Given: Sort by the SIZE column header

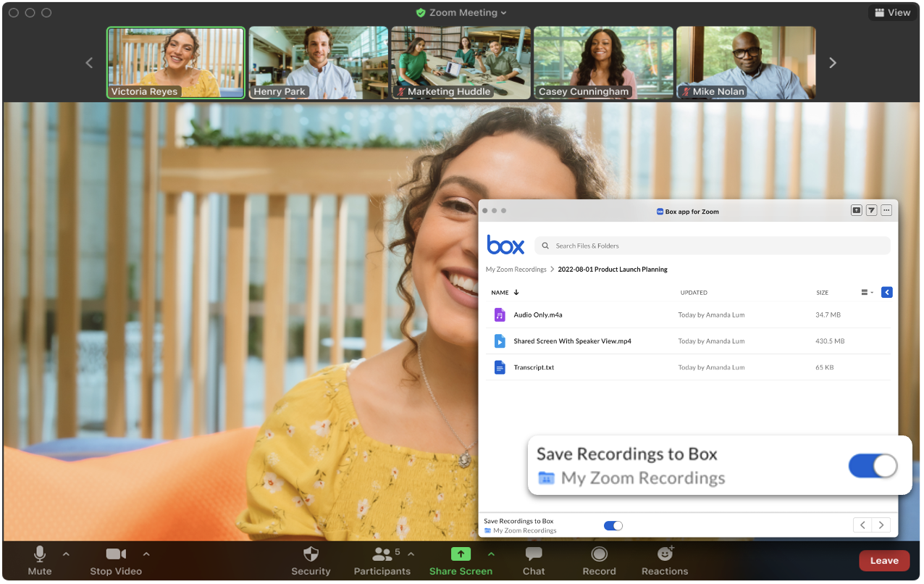Looking at the screenshot, I should tap(822, 293).
